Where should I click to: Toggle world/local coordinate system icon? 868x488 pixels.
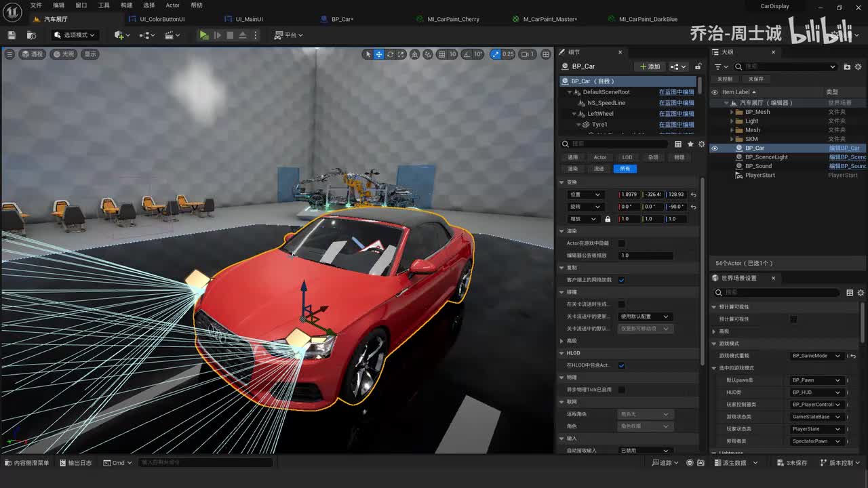416,54
